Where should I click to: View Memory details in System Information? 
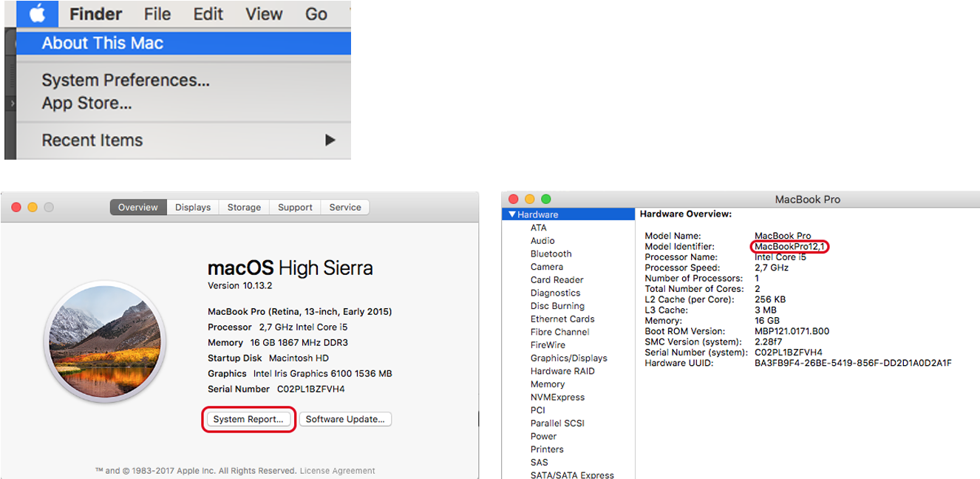coord(548,384)
